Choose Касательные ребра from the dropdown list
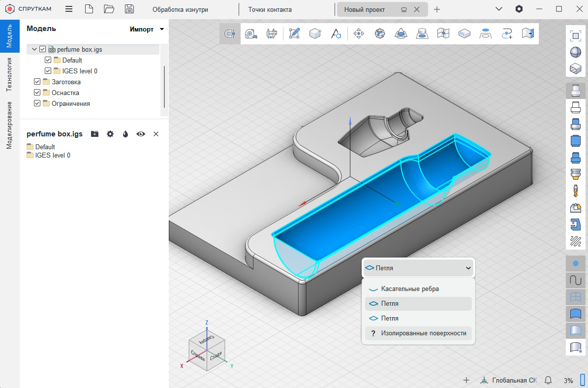The image size is (588, 388). pyautogui.click(x=410, y=289)
